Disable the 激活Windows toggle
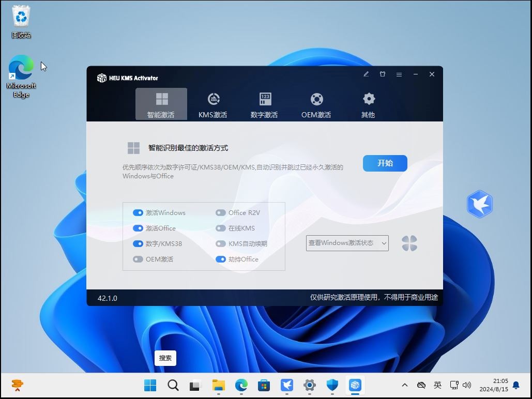This screenshot has height=399, width=532. coord(138,212)
